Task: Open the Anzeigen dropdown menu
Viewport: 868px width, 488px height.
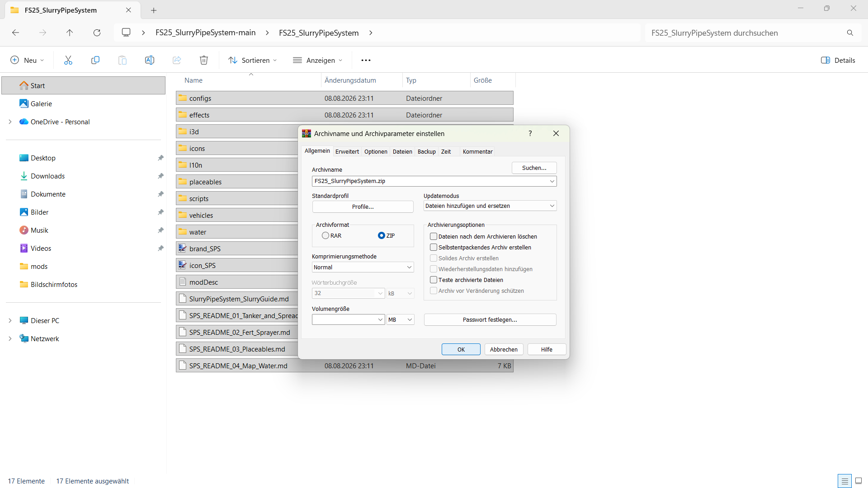Action: pyautogui.click(x=318, y=60)
